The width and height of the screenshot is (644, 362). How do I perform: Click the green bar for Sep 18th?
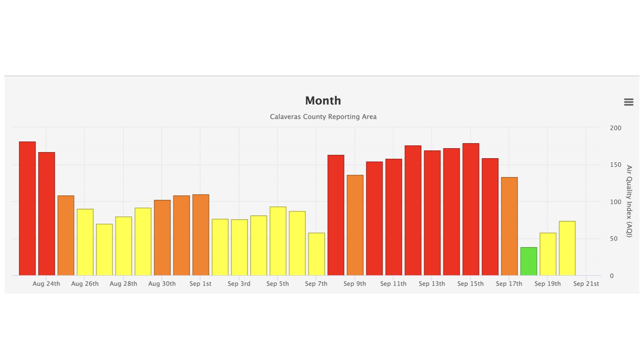(529, 261)
